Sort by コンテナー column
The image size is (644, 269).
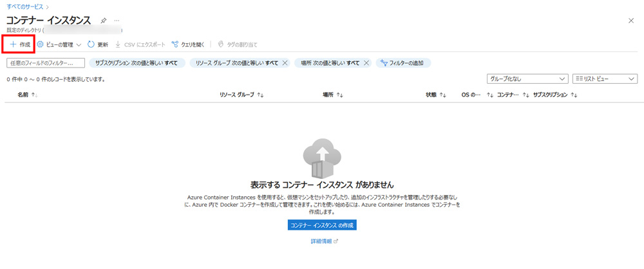click(x=513, y=95)
